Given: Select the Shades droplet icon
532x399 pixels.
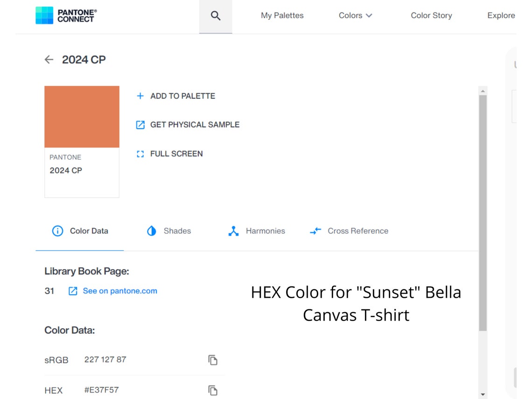Looking at the screenshot, I should 151,231.
